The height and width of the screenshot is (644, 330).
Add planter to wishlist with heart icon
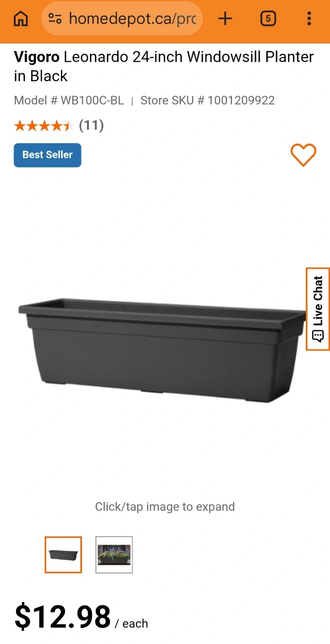(304, 155)
